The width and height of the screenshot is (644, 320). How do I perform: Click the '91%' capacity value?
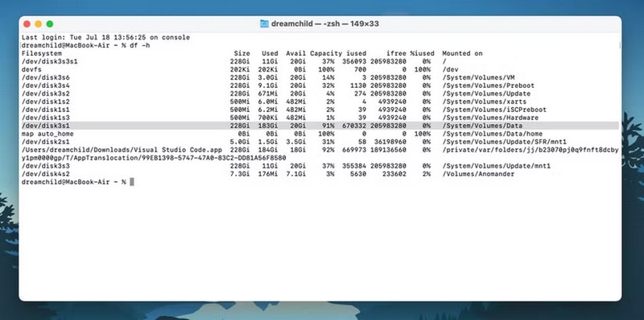[x=328, y=126]
